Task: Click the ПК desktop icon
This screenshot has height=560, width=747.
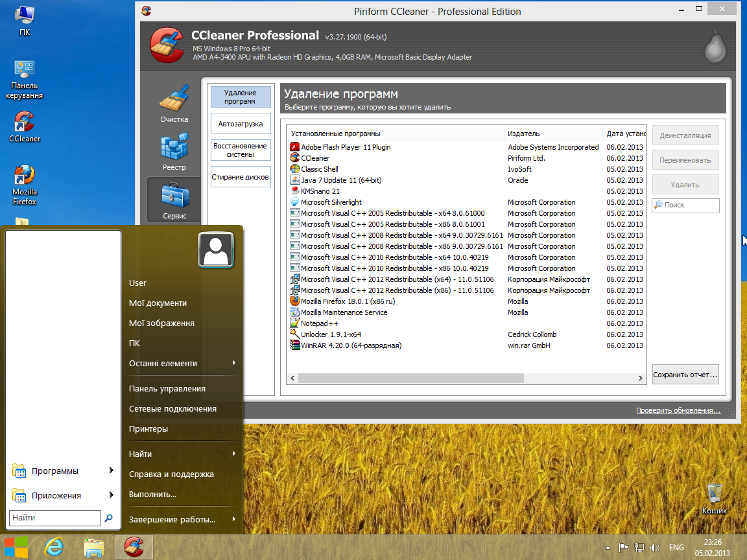Action: pos(24,15)
